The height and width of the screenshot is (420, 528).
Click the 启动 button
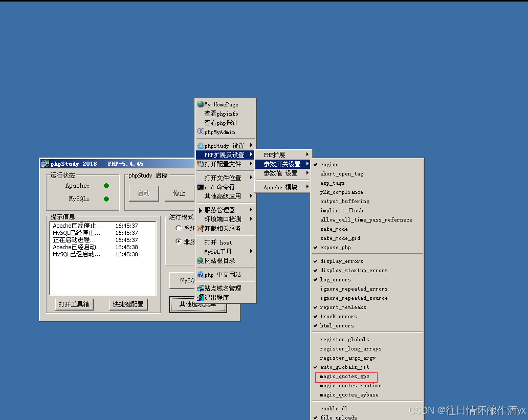pos(144,193)
